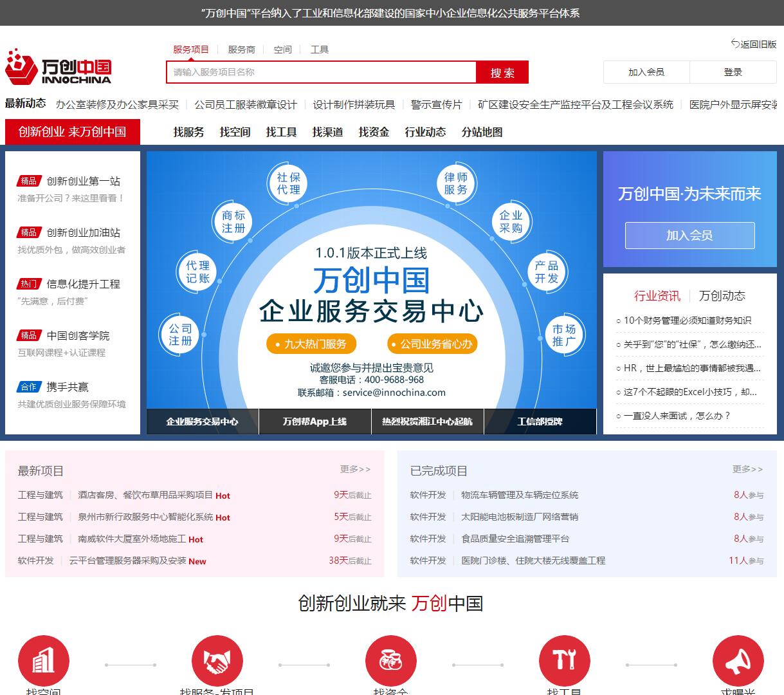This screenshot has height=695, width=784.
Task: Click the 创新创业 来万创中国 red banner
Action: point(73,132)
